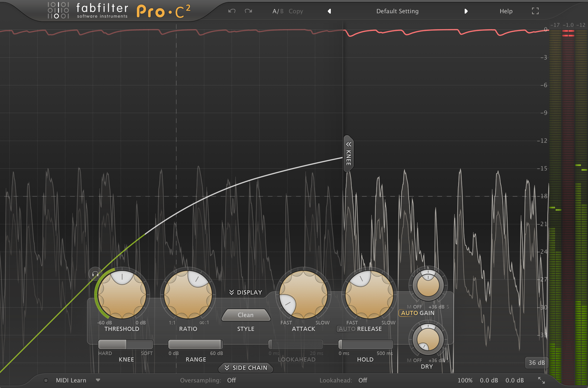The width and height of the screenshot is (588, 388).
Task: Expand the DISPLAY panel
Action: (x=245, y=292)
